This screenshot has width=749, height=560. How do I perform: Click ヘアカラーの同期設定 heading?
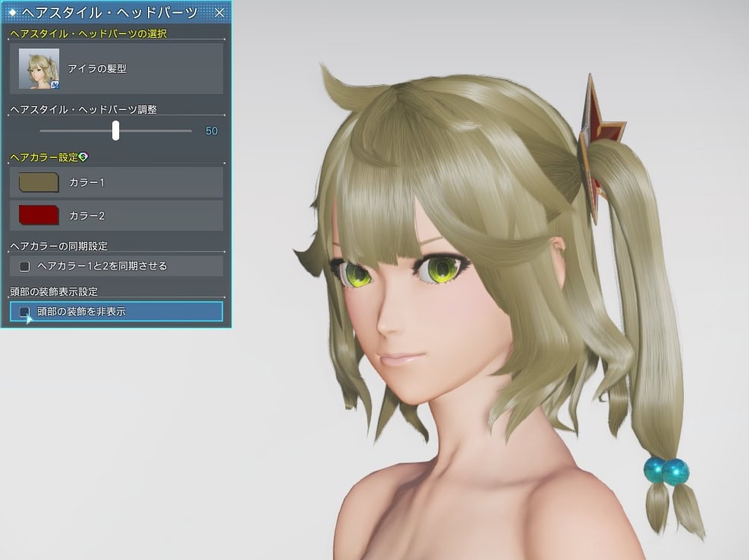[58, 246]
